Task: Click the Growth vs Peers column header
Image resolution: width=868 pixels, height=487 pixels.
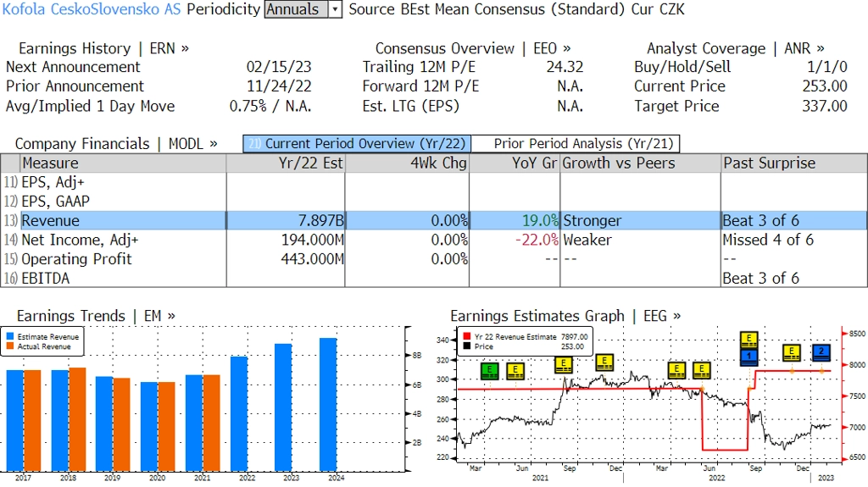Action: point(641,163)
